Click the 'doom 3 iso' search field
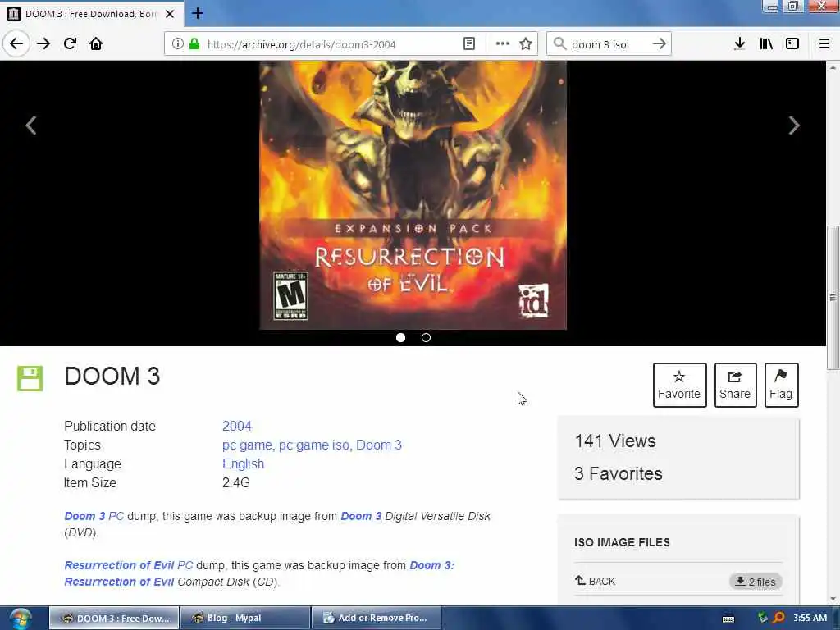This screenshot has width=840, height=630. [608, 44]
